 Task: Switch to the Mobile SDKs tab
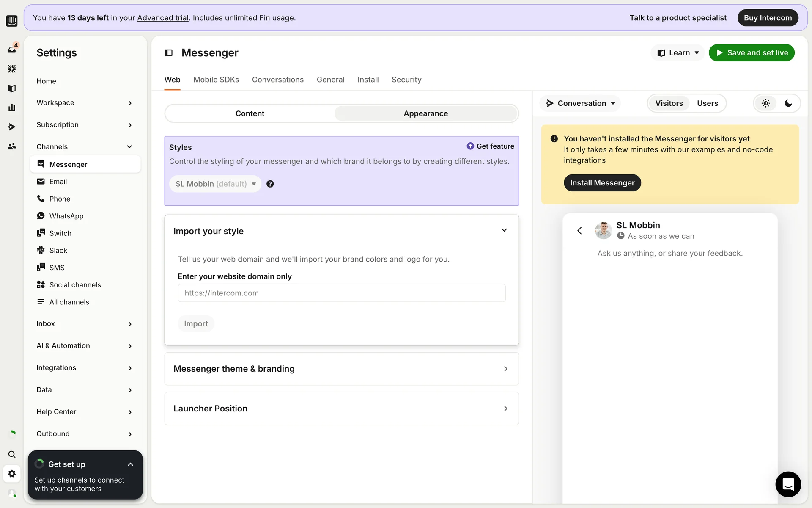coord(216,80)
